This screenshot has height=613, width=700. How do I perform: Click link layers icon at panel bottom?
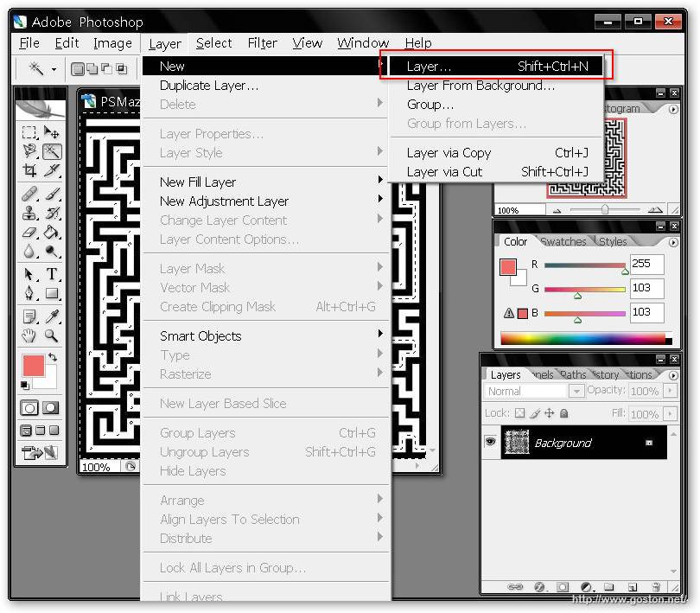(x=515, y=587)
